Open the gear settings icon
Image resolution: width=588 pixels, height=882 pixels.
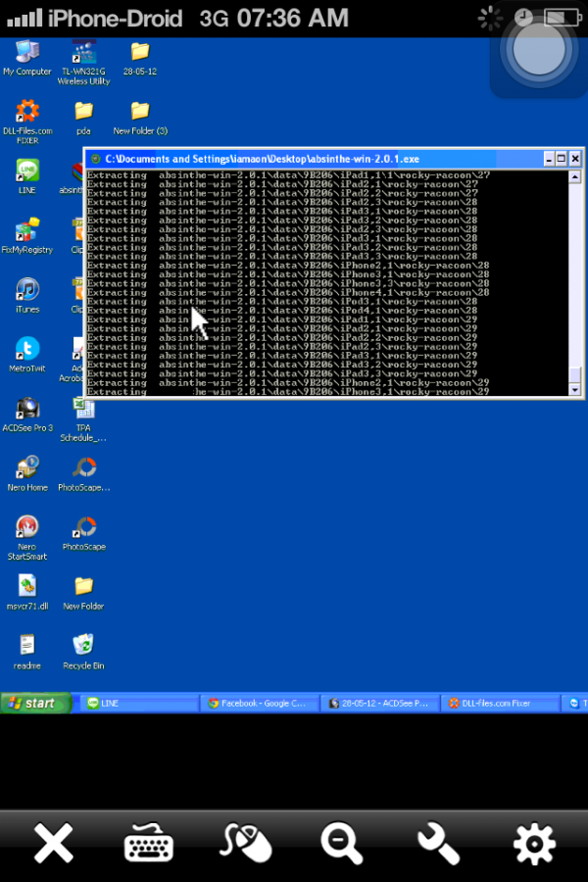pos(534,843)
